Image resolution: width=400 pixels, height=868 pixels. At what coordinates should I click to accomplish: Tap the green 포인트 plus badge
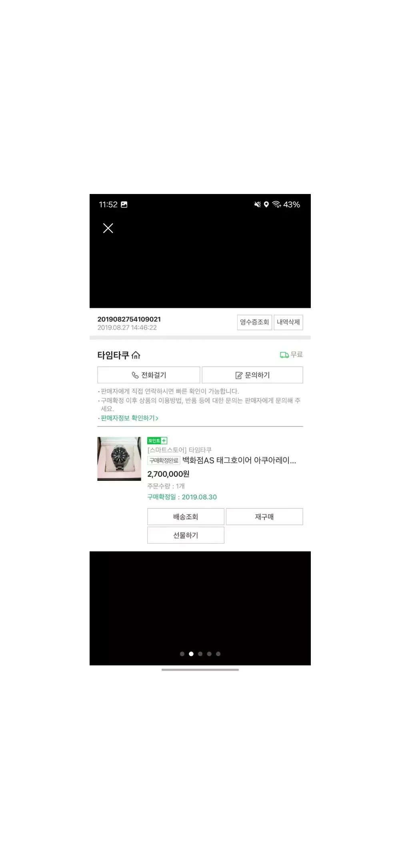pyautogui.click(x=157, y=440)
